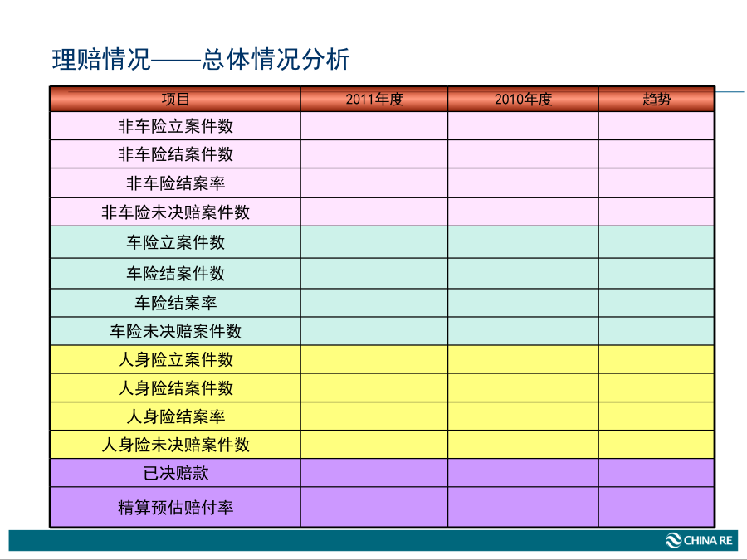The image size is (747, 560).
Task: Click the 非车险立案件数 row label
Action: pos(175,126)
